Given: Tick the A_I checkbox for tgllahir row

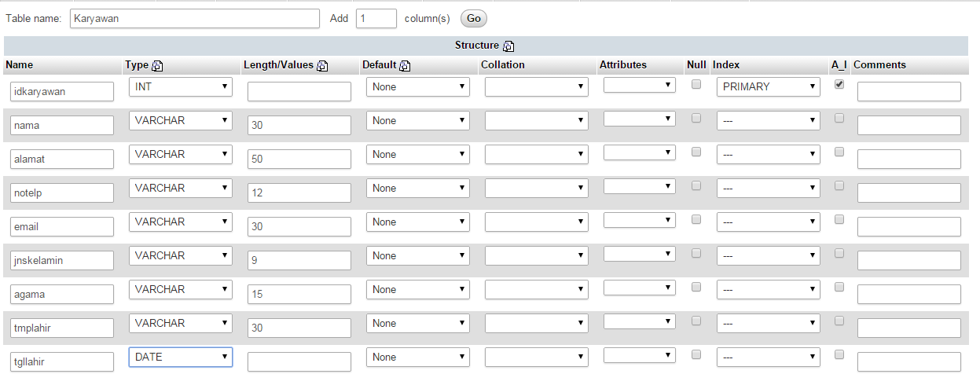Looking at the screenshot, I should coord(839,354).
